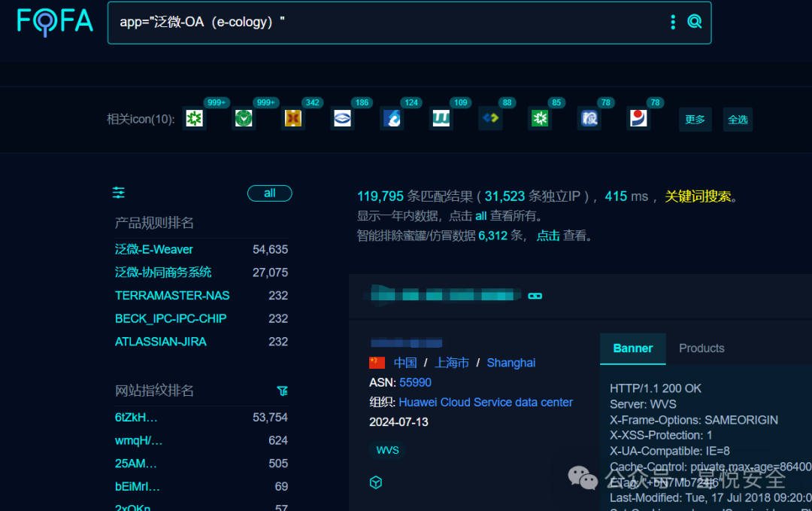Select the related icon with 342 count

click(x=293, y=118)
